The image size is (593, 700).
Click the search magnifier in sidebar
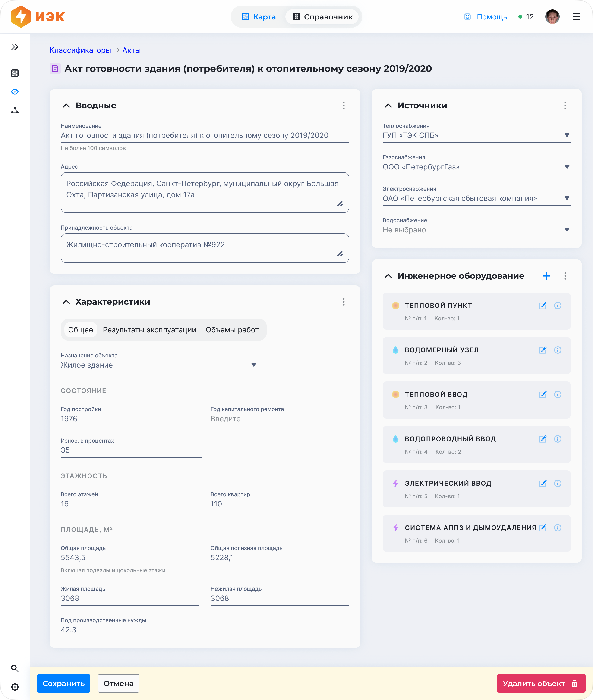click(x=14, y=668)
